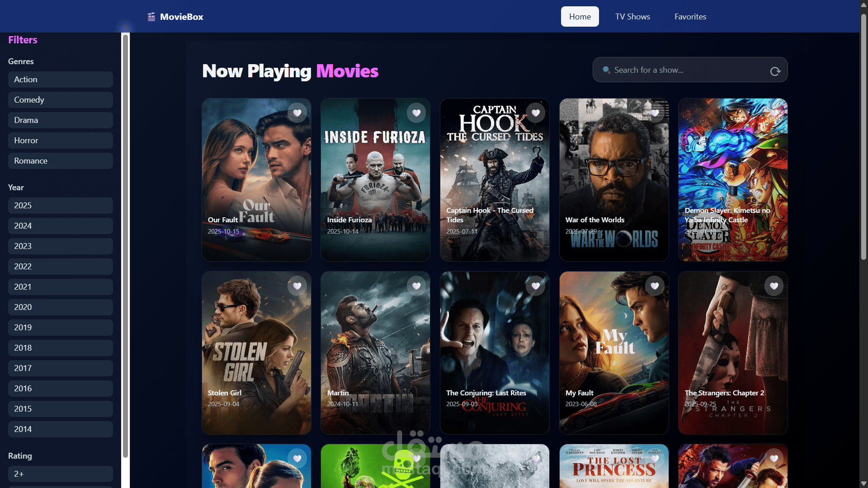Image resolution: width=868 pixels, height=488 pixels.
Task: Filter by Action genre
Action: (x=61, y=80)
